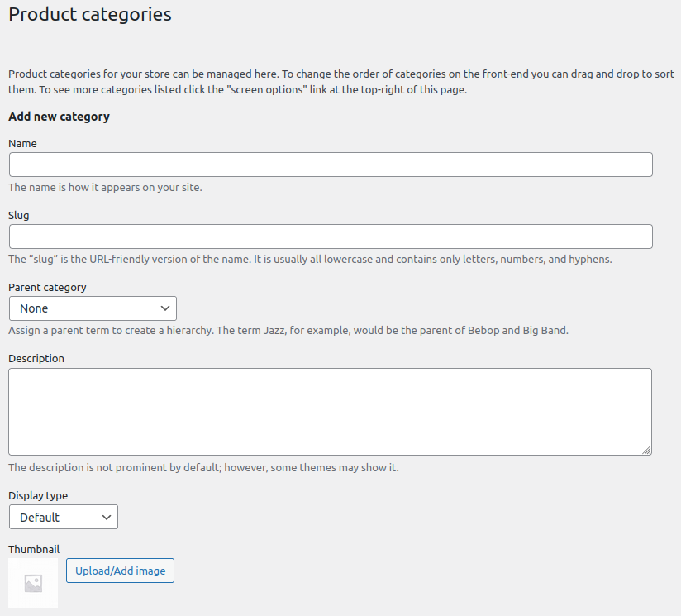Click the placeholder image icon under Thumbnail
The image size is (681, 616).
(33, 583)
